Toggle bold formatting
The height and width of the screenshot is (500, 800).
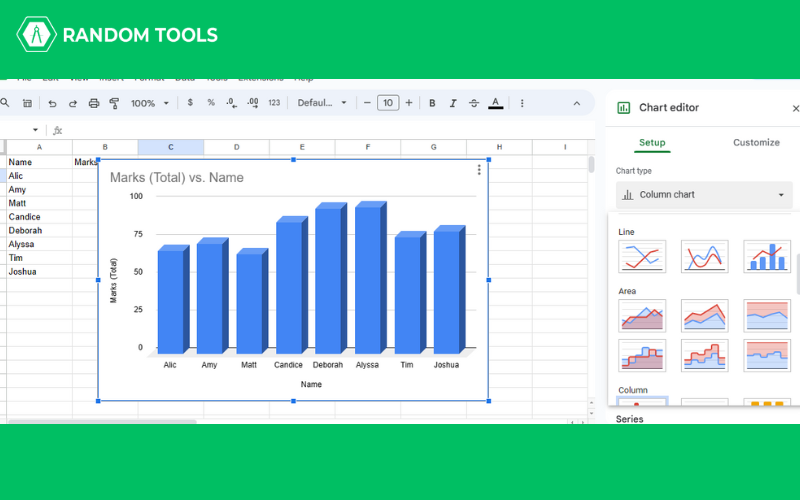coord(432,103)
